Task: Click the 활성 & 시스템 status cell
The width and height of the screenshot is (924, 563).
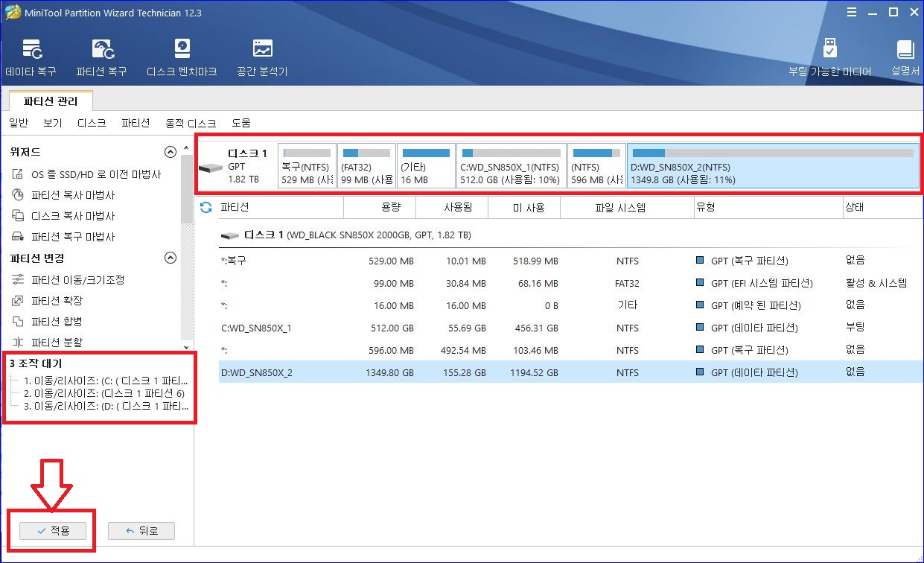Action: [x=876, y=283]
